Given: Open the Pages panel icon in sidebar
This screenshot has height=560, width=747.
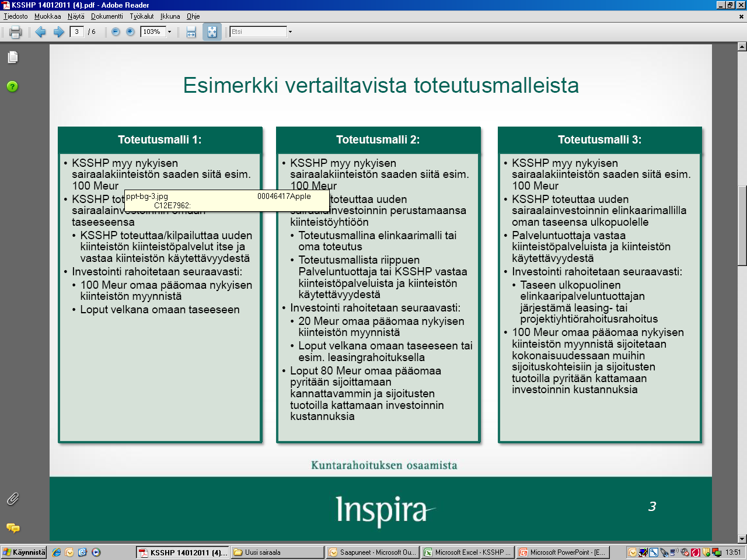Looking at the screenshot, I should pos(13,57).
